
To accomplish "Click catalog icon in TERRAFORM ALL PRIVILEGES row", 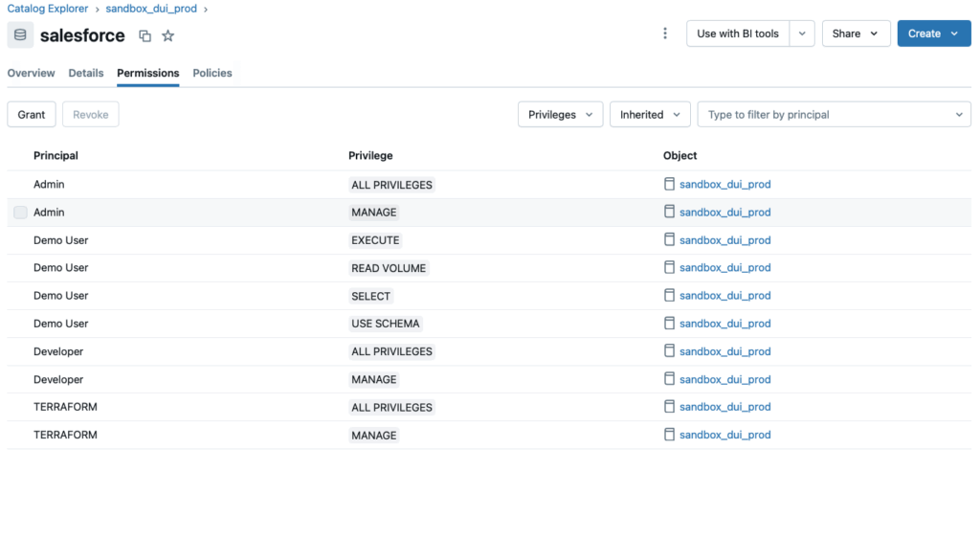I will tap(669, 407).
